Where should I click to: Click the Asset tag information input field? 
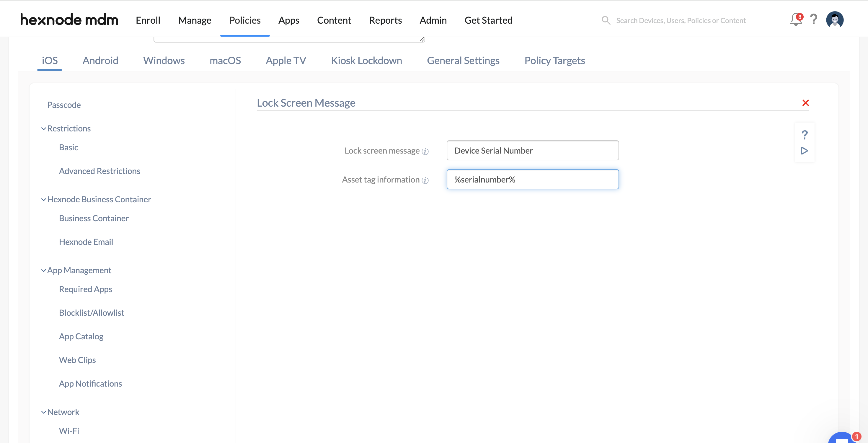pyautogui.click(x=533, y=179)
